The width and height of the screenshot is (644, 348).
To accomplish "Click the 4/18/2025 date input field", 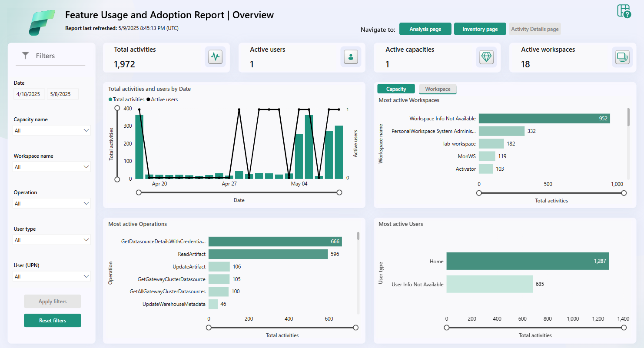I will coord(29,93).
